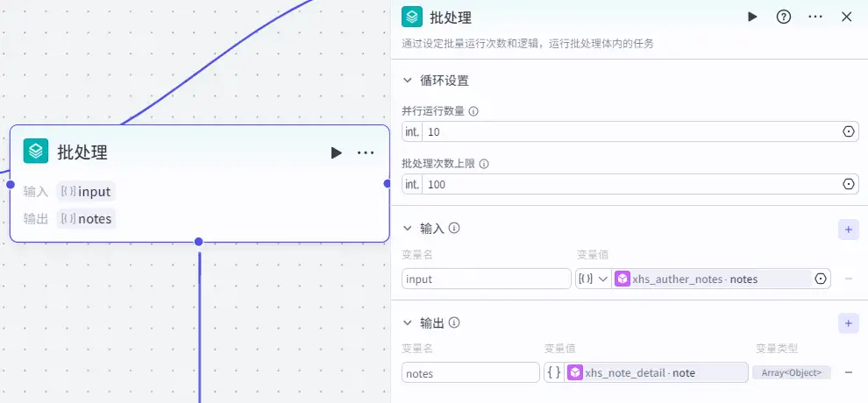The height and width of the screenshot is (403, 868).
Task: Show info tooltip for 并行运行数量
Action: coord(473,111)
